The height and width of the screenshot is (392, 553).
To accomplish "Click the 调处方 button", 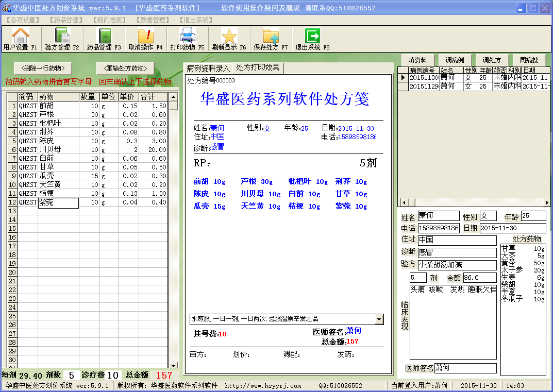I will click(492, 60).
